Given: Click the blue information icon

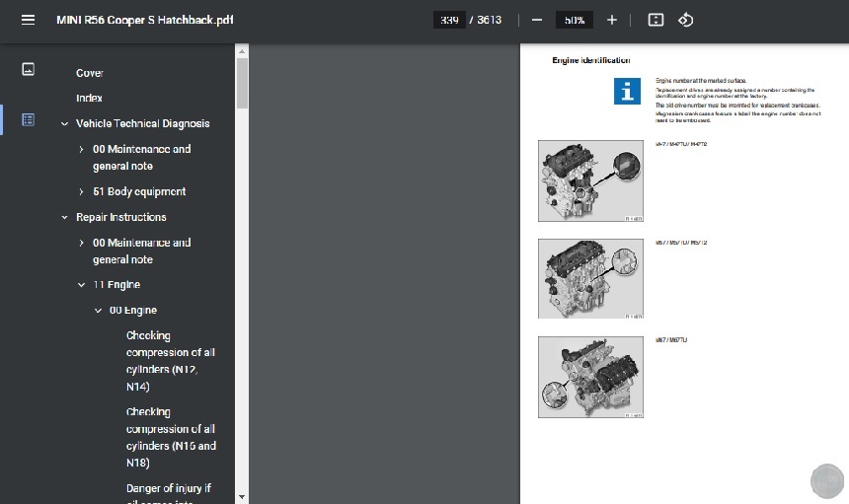Looking at the screenshot, I should pyautogui.click(x=627, y=91).
